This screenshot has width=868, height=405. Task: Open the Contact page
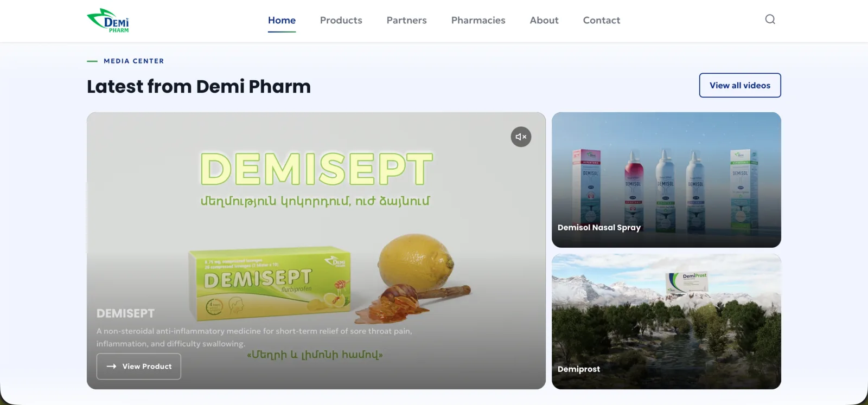[x=601, y=20]
